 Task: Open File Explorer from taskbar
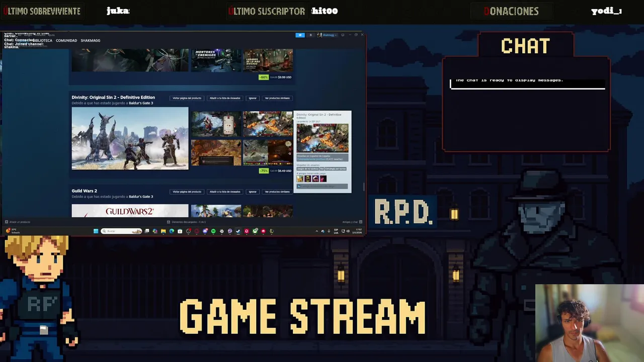pos(163,231)
